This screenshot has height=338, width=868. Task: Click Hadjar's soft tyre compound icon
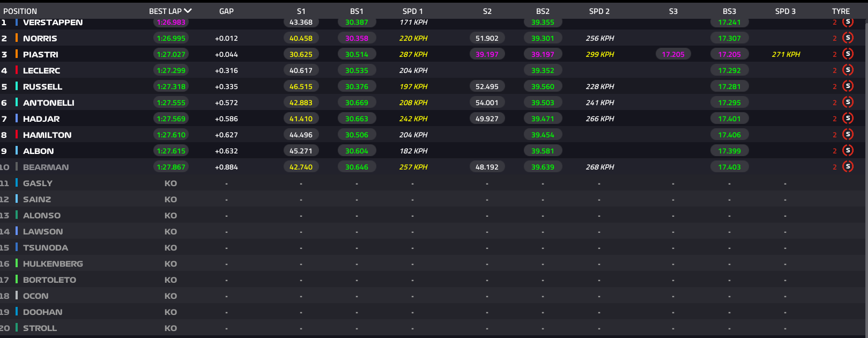point(848,118)
